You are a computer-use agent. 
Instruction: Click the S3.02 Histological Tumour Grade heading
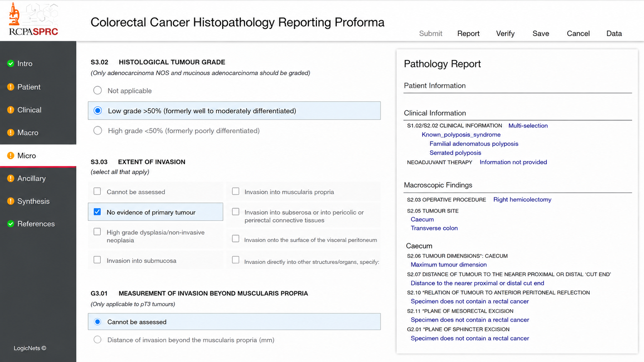[x=158, y=62]
